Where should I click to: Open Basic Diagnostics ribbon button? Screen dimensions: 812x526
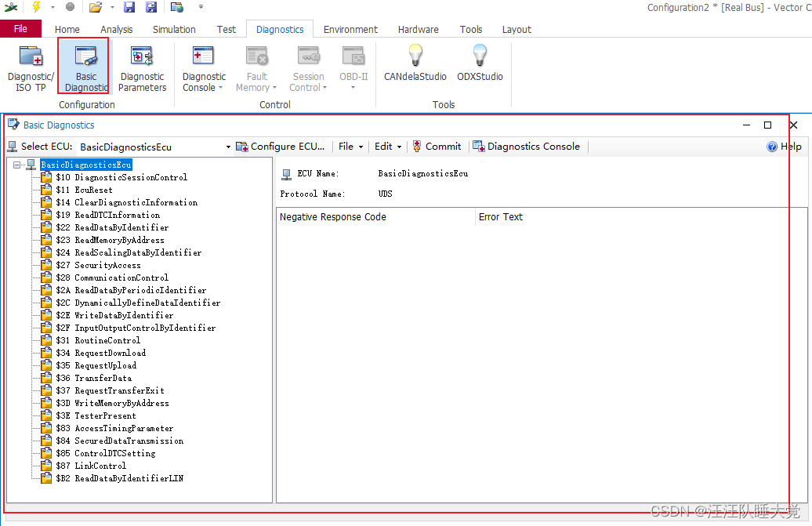[86, 69]
